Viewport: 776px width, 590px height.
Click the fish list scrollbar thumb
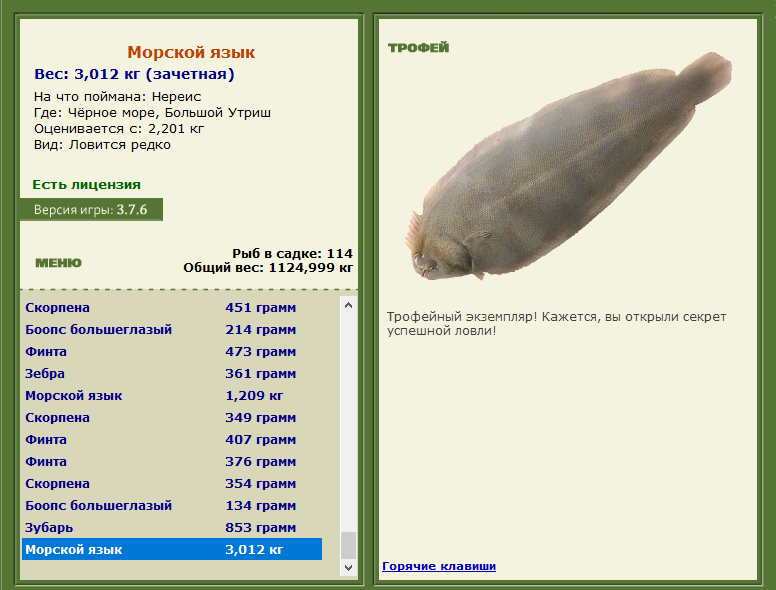pos(348,545)
